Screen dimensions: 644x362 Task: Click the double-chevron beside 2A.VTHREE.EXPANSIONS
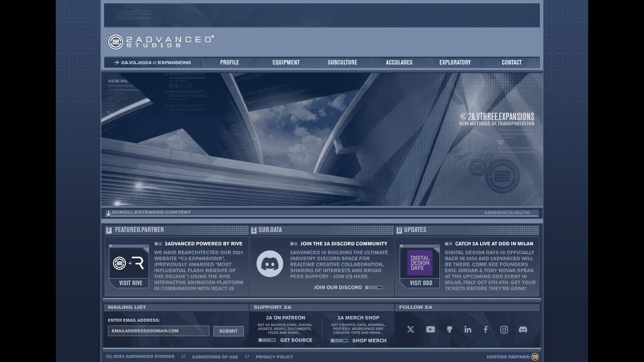[x=463, y=117]
